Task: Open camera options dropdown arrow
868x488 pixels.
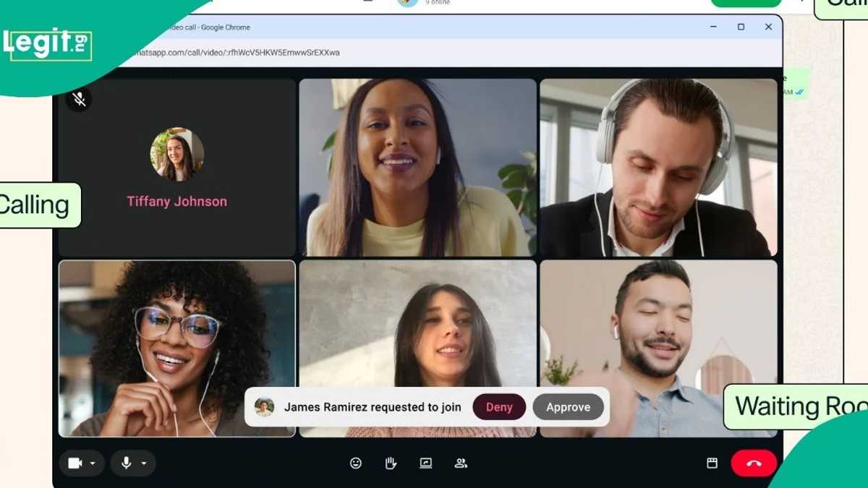Action: [93, 464]
